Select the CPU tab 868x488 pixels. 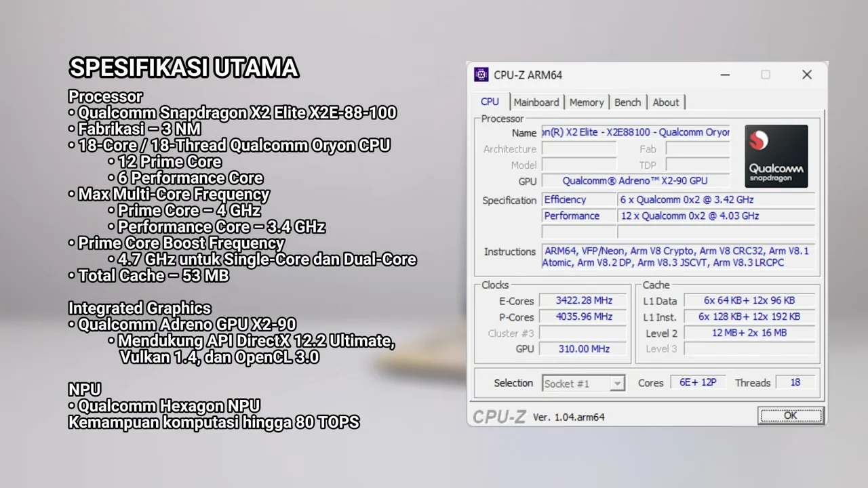[x=490, y=102]
